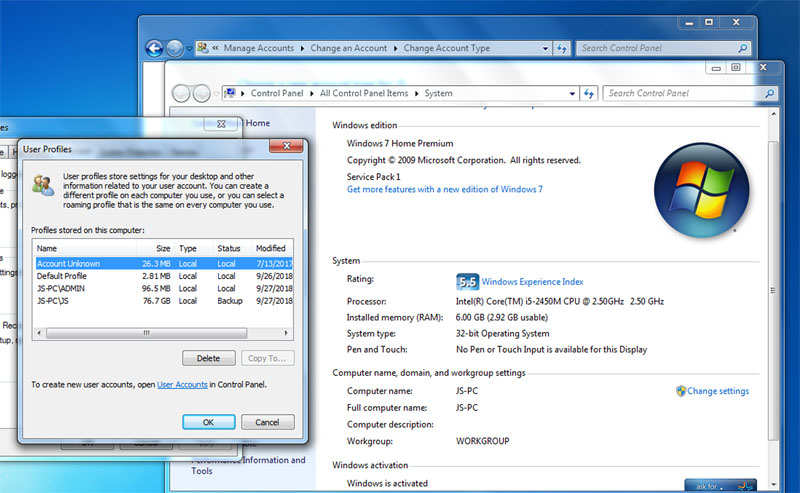Click the 5.5 Windows Experience rating badge

coord(467,282)
